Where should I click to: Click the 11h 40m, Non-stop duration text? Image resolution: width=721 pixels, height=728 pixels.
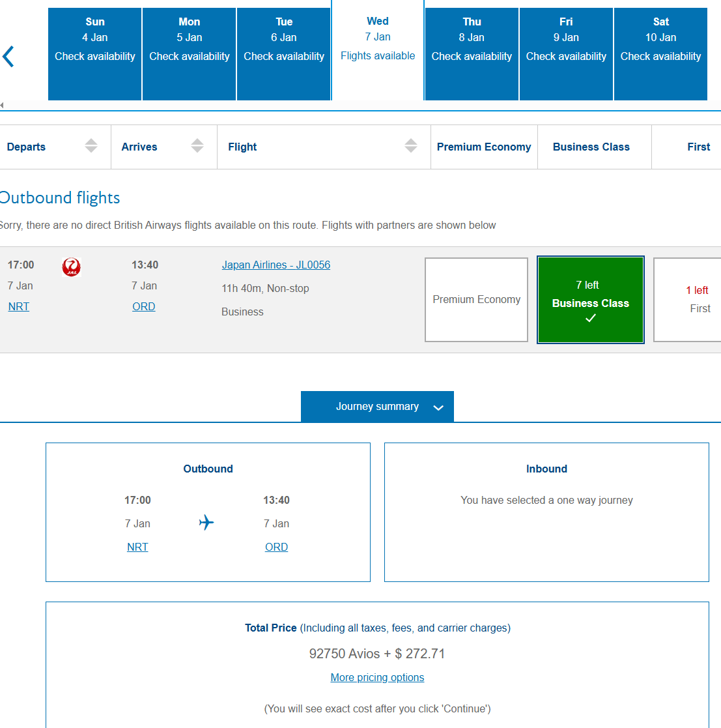265,289
